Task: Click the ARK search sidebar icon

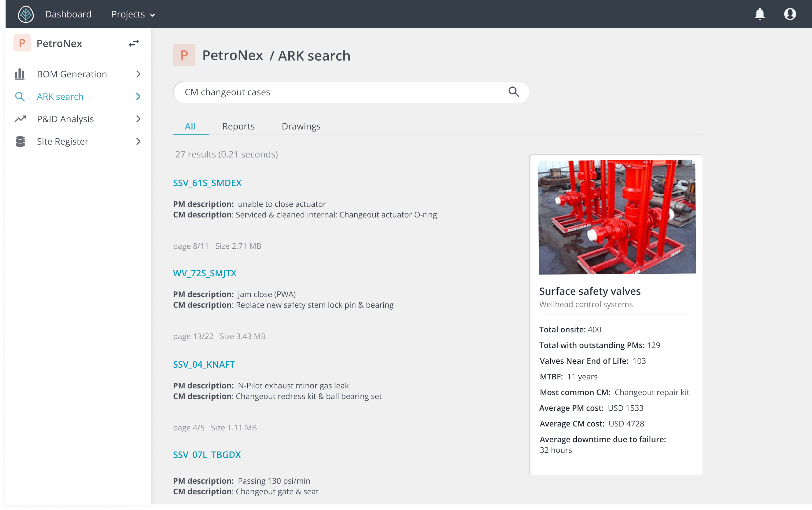Action: click(x=19, y=96)
